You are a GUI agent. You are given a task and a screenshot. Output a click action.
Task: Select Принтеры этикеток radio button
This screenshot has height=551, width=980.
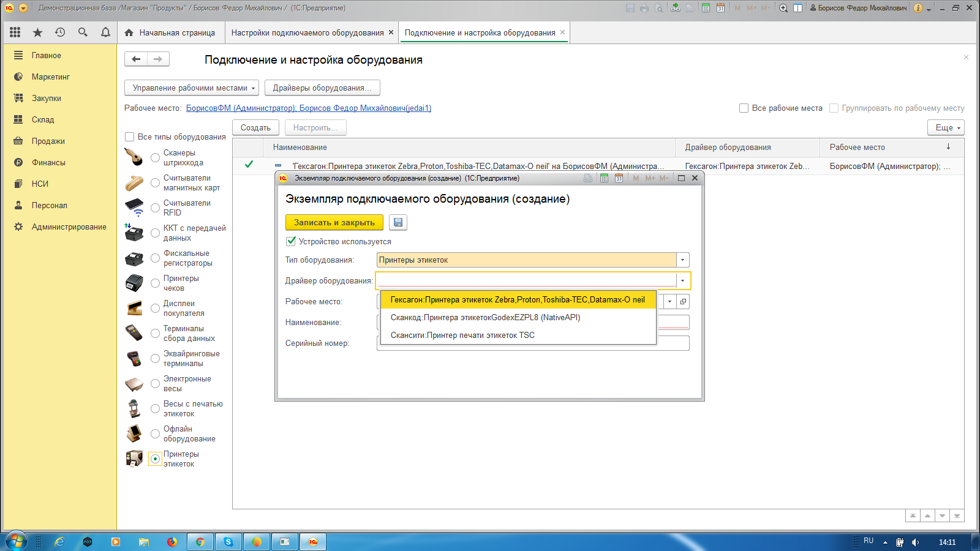(156, 459)
